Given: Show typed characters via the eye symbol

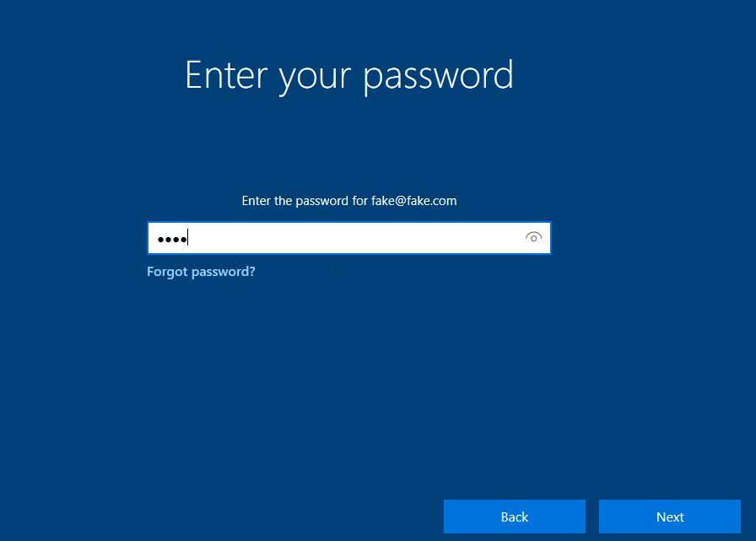Looking at the screenshot, I should pyautogui.click(x=533, y=237).
